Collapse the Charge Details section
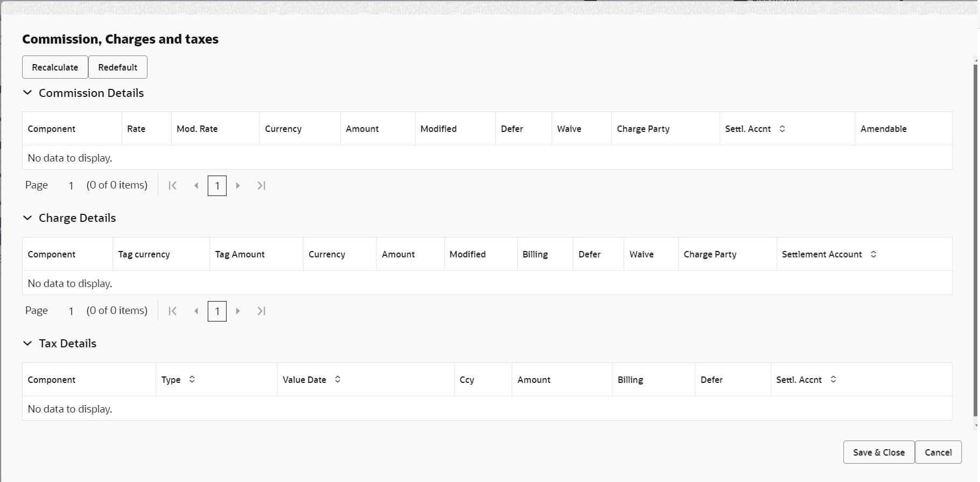Screen dimensions: 980x482 point(27,218)
